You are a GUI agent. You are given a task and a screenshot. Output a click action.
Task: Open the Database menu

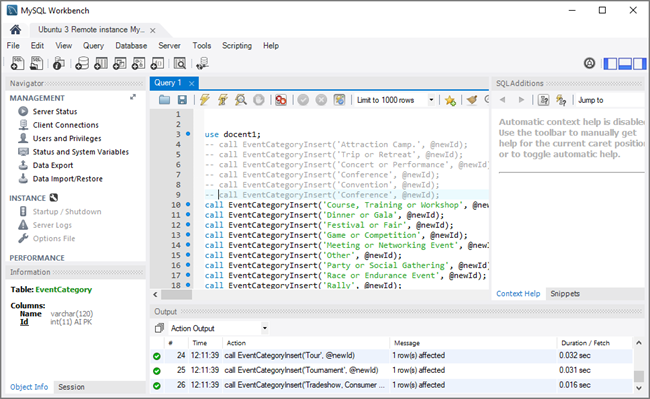(131, 46)
